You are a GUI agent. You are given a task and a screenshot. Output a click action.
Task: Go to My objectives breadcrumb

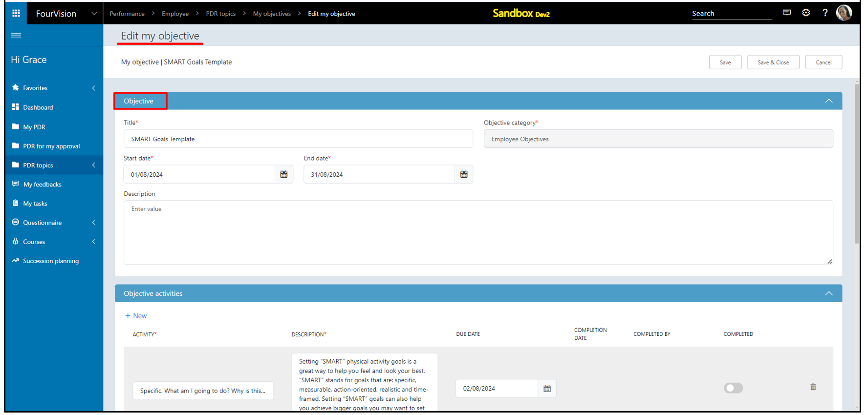(272, 14)
